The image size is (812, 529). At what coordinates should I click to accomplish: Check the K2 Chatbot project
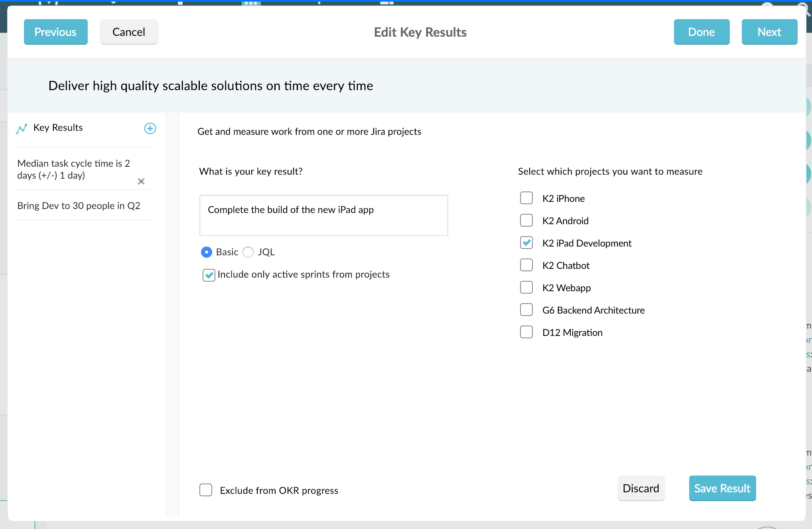(526, 265)
